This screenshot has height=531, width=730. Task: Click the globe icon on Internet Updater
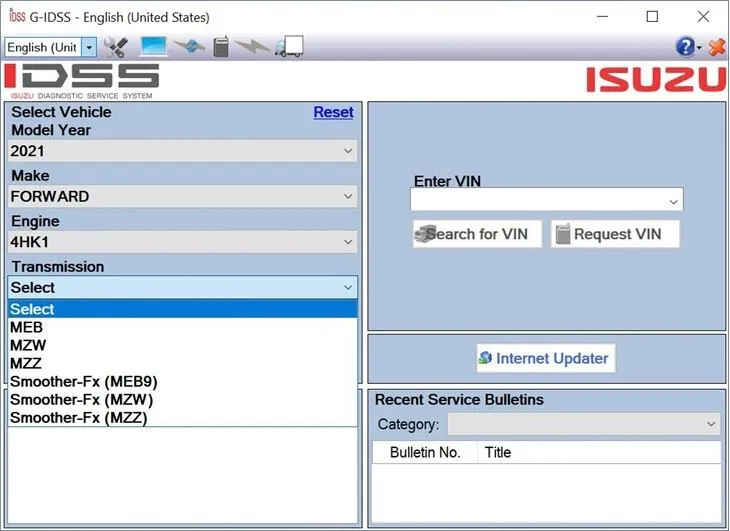point(485,358)
